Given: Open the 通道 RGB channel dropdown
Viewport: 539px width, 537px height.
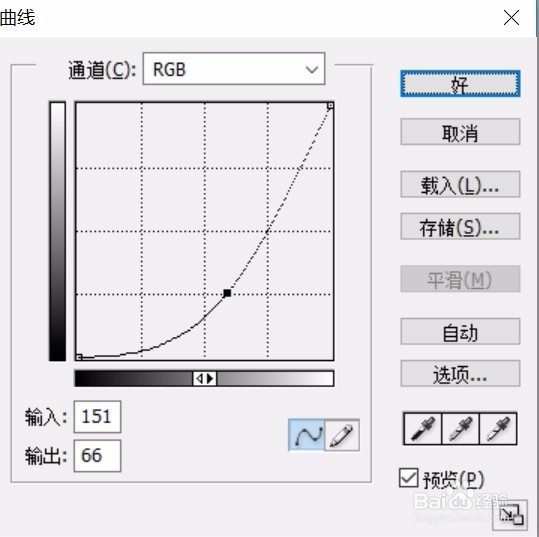Looking at the screenshot, I should 234,69.
